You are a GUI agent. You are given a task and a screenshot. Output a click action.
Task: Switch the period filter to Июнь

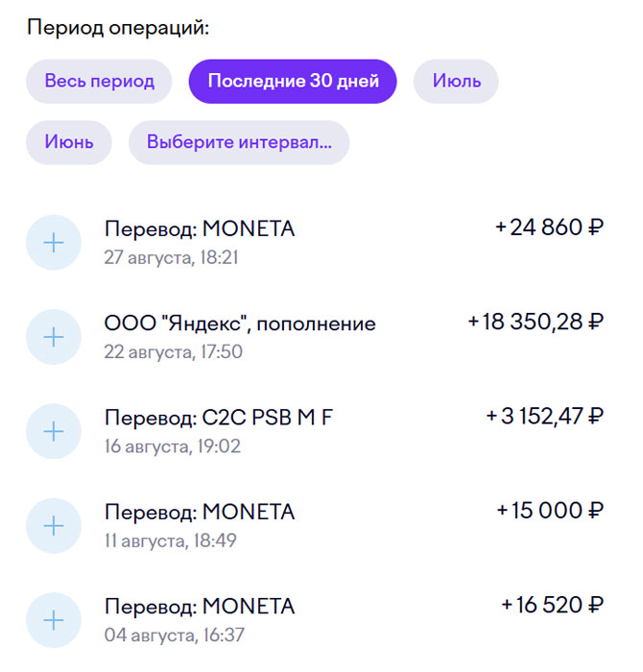(x=69, y=142)
